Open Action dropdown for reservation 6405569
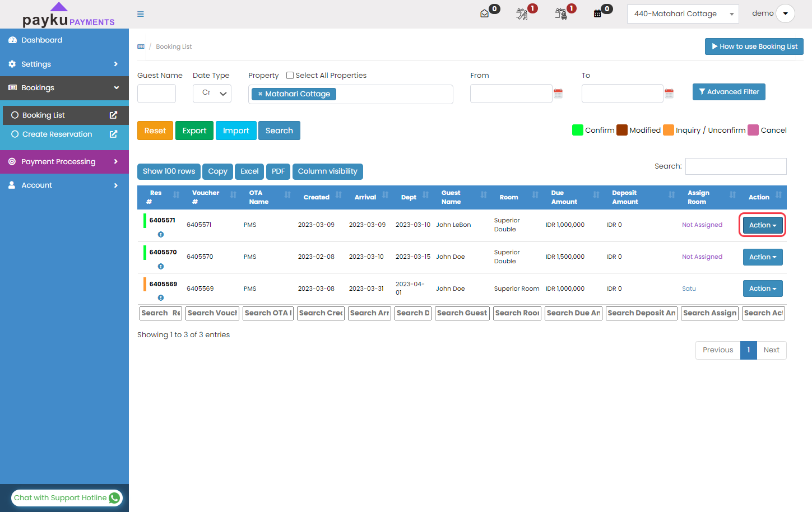Screen dimensions: 812x512 763,288
